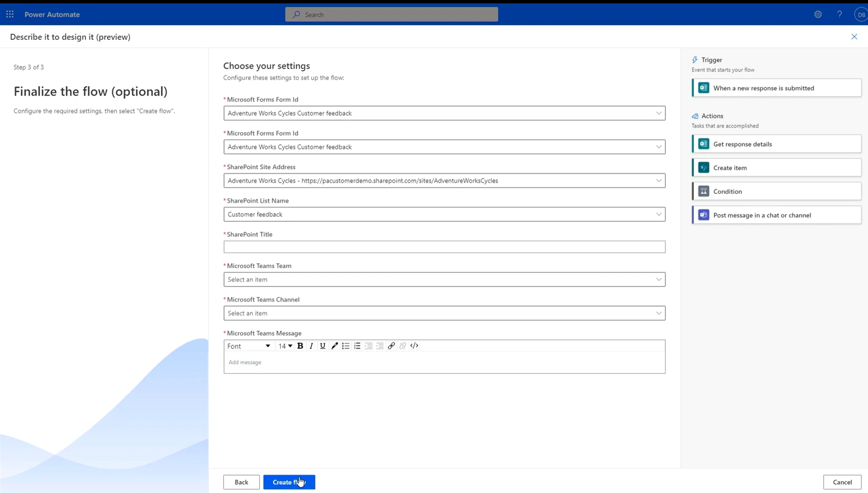
Task: Select the highlight pen tool
Action: (x=334, y=346)
